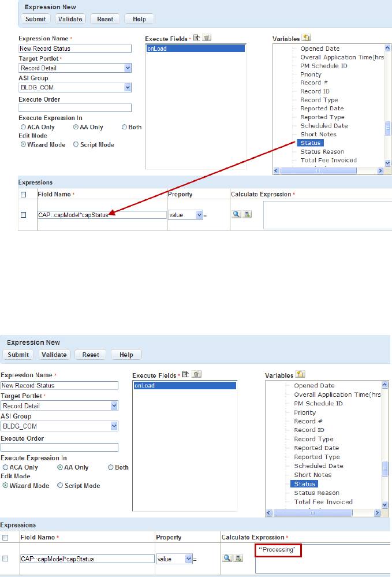Click the icon right of the magnifier in bottom form
Viewport: 392px width, 577px height.
click(238, 559)
